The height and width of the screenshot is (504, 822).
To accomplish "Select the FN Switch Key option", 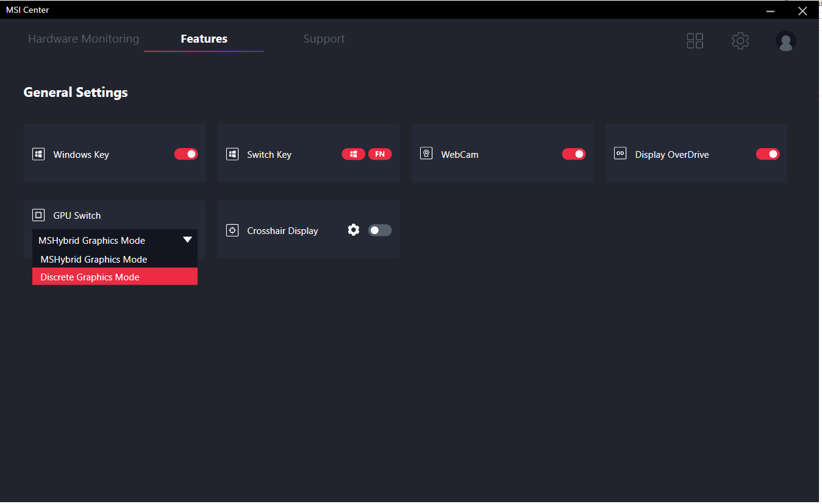I will pyautogui.click(x=380, y=154).
